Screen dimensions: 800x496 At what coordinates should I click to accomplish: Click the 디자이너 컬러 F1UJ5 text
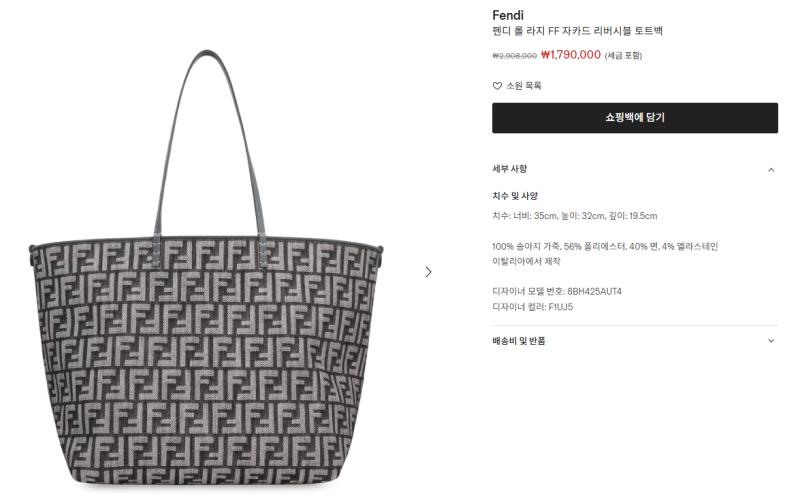pos(532,307)
